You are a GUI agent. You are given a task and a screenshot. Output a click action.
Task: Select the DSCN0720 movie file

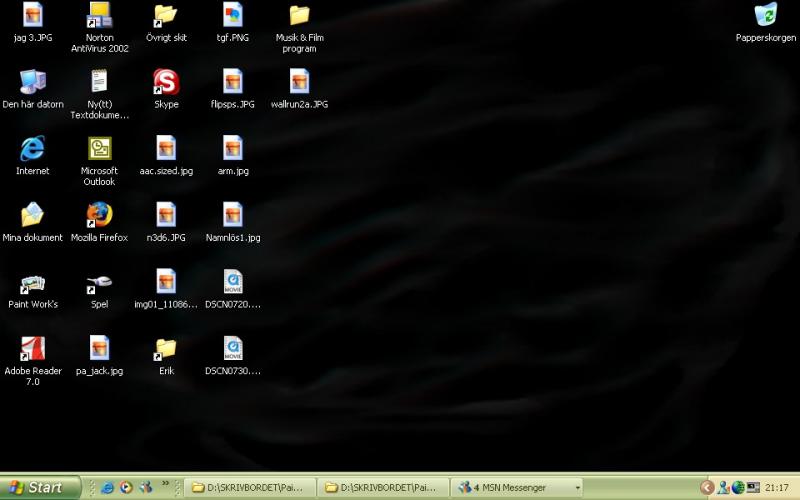233,283
